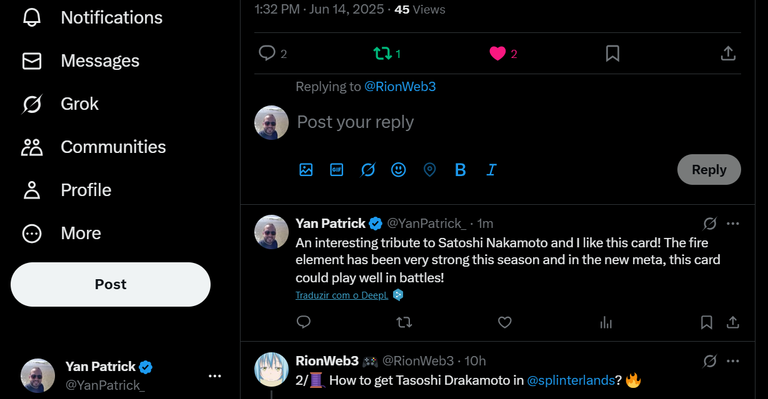Viewport: 768px width, 399px height.
Task: Open the Traduzir com o DeepL link
Action: 342,295
